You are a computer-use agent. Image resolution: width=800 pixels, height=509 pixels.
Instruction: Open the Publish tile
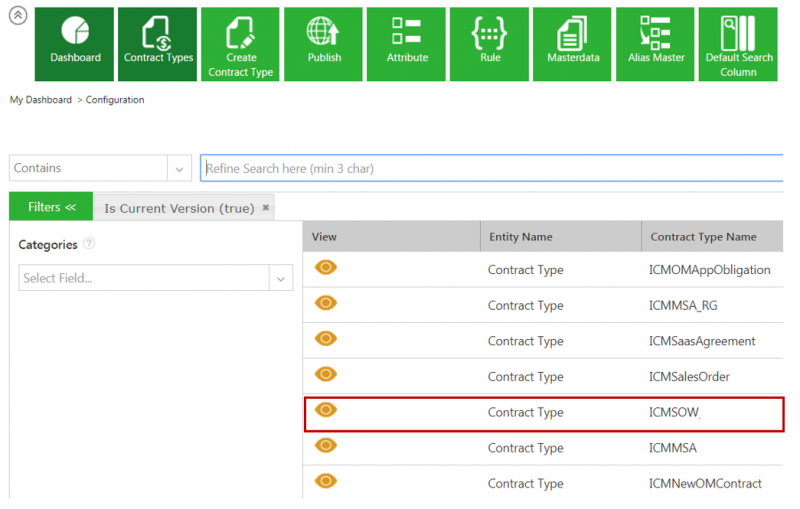coord(324,44)
